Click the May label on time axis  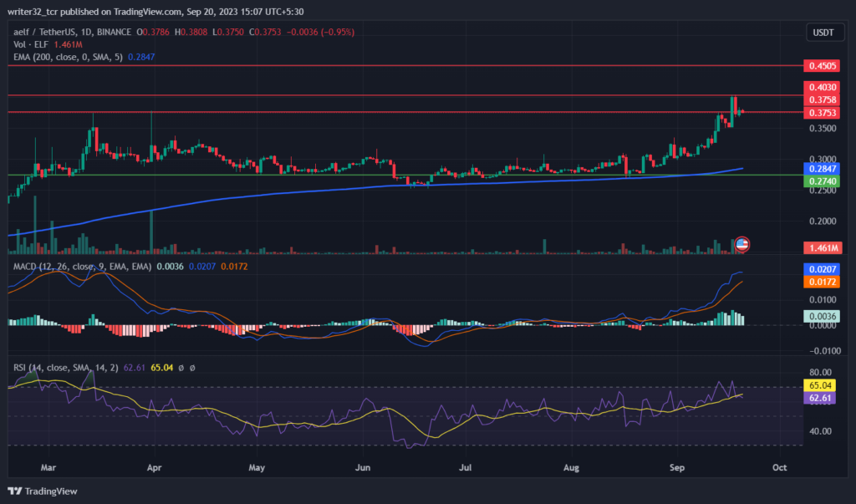[257, 467]
